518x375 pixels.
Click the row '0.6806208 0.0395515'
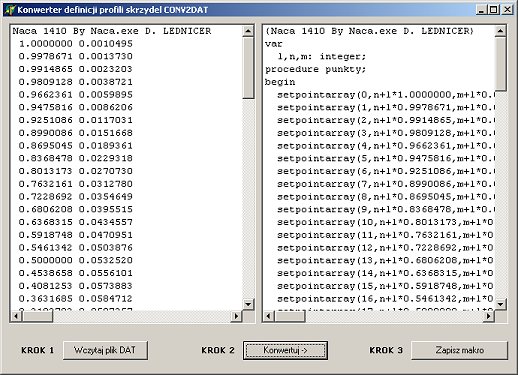coord(76,210)
